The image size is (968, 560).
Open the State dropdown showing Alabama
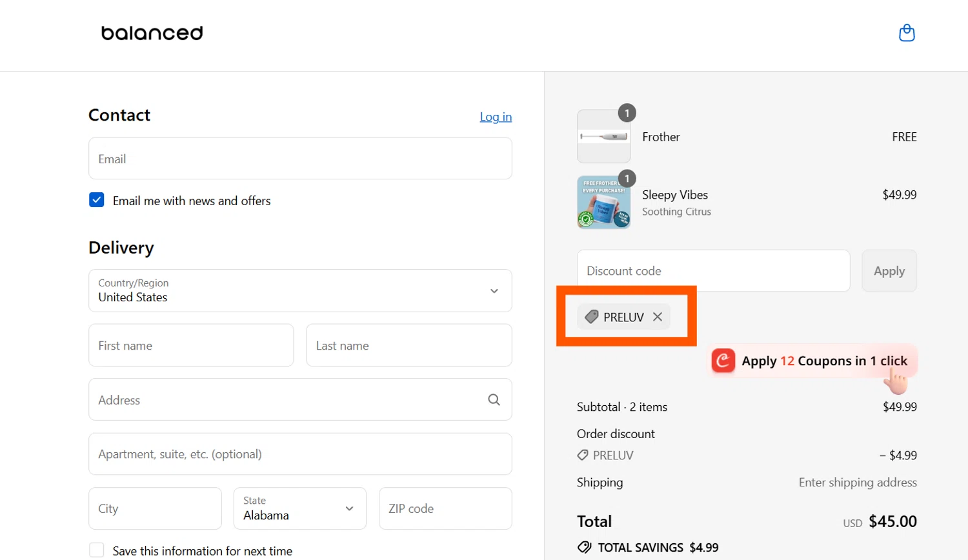tap(300, 508)
